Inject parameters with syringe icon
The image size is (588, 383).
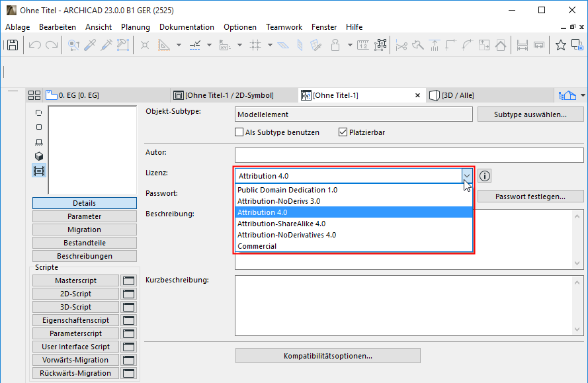(106, 45)
